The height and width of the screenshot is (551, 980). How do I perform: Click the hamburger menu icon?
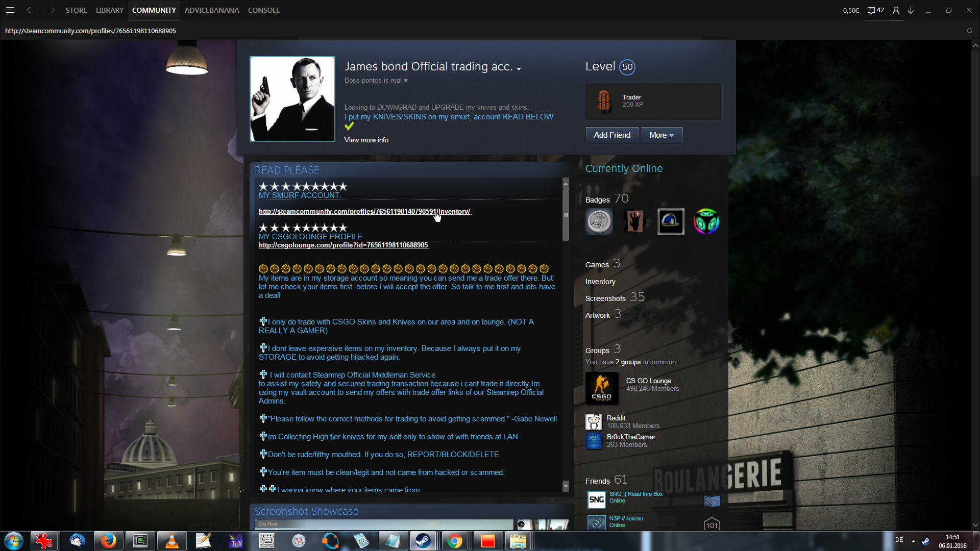10,10
